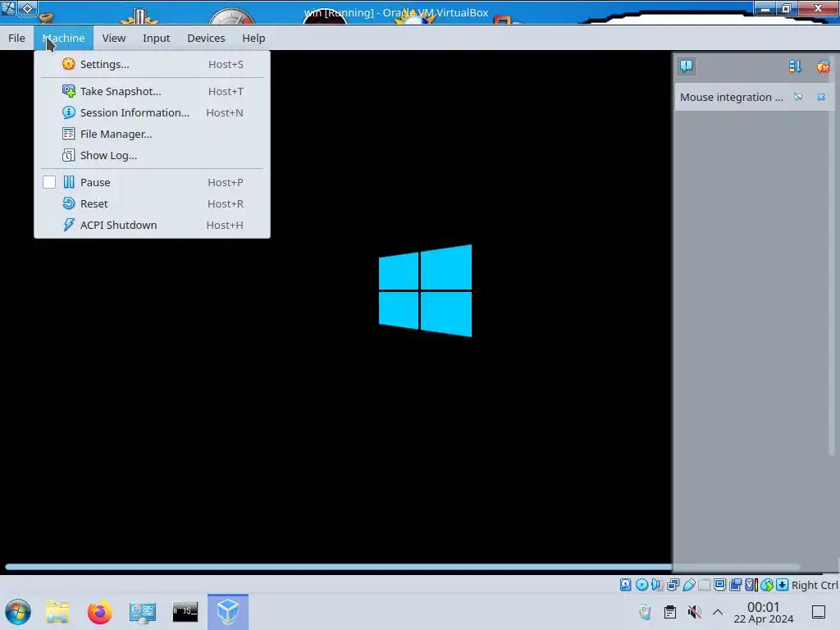Click keyboard capture arrow status icon

782,584
